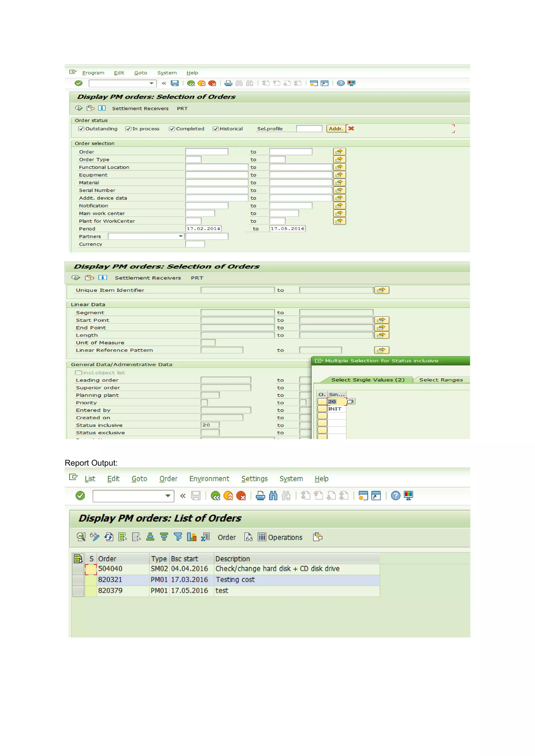Click the Status inclusive field containing 20
This screenshot has height=756, width=535.
click(x=210, y=425)
